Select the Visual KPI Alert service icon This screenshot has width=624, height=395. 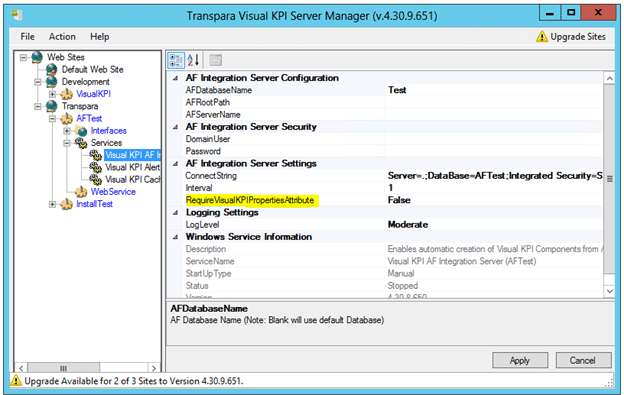(x=96, y=167)
